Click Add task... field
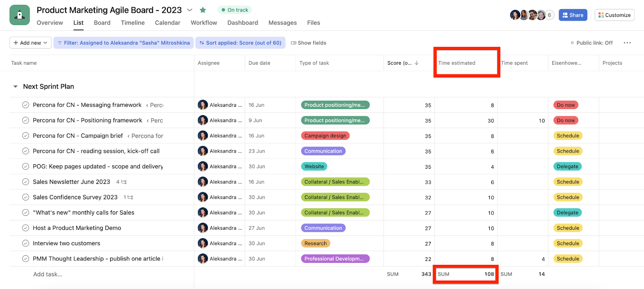Image resolution: width=644 pixels, height=289 pixels. point(47,274)
